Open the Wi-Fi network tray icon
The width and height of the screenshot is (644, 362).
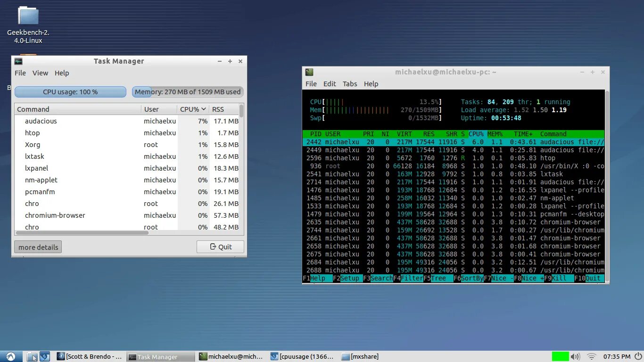pyautogui.click(x=592, y=357)
